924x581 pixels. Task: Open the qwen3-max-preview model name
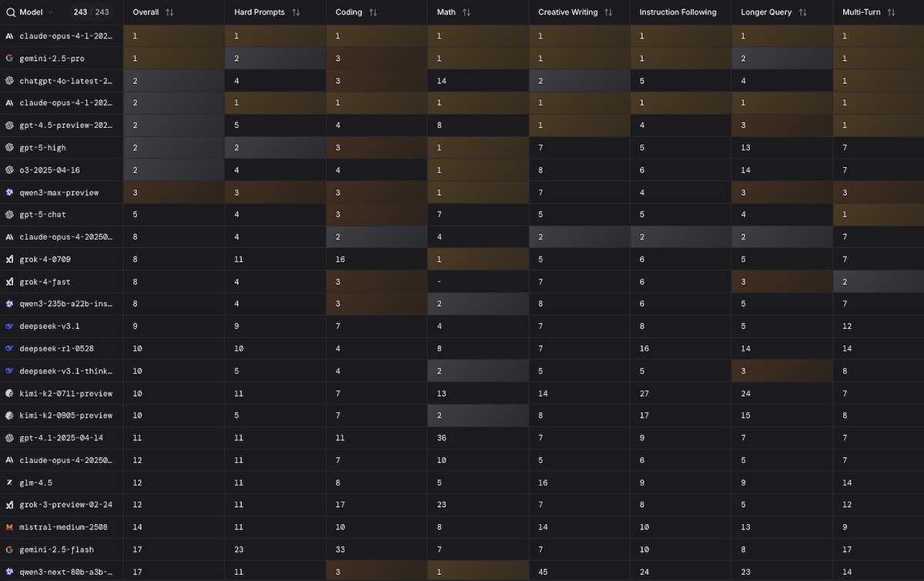[x=59, y=192]
